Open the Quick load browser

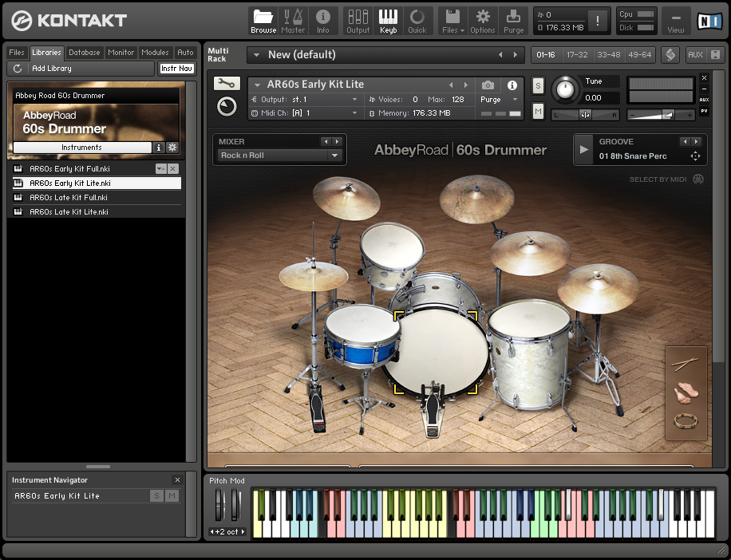(x=417, y=21)
